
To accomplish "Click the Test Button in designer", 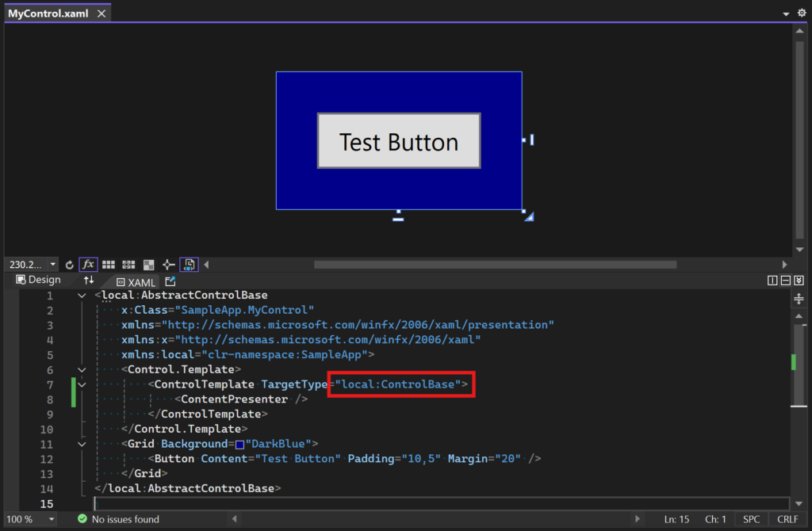I will pos(399,141).
